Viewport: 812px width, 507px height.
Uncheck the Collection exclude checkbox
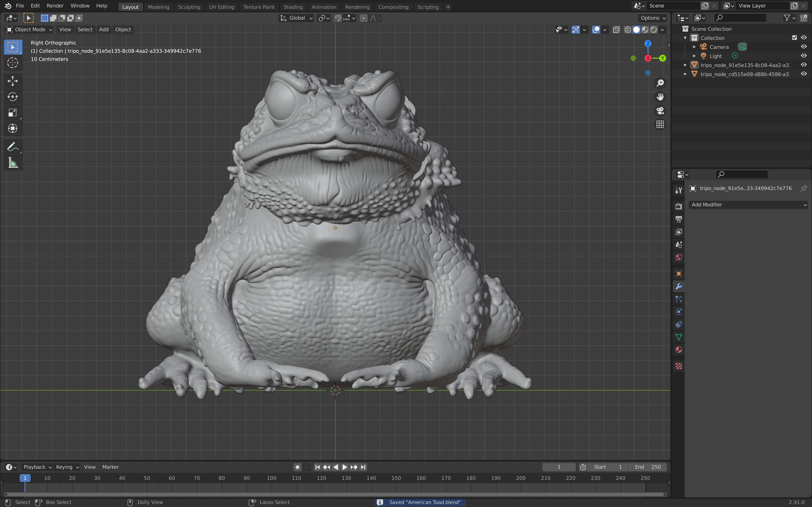(x=794, y=38)
